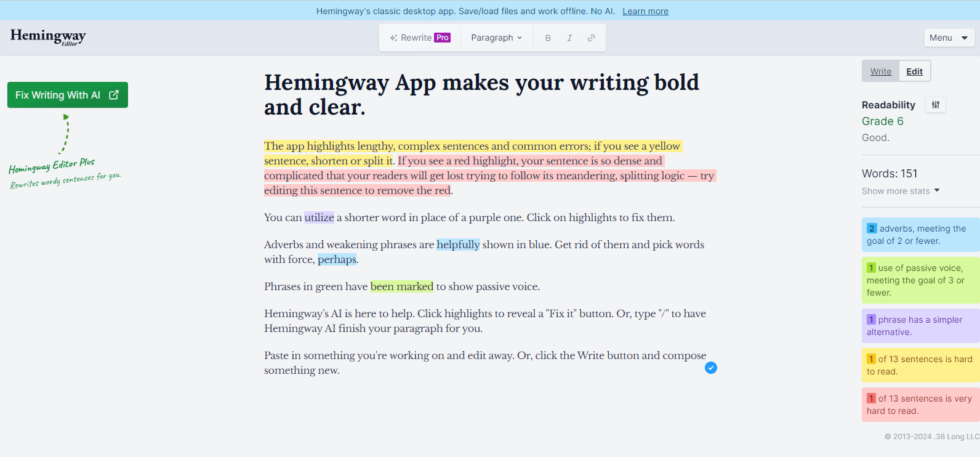Click the paragraph starting Paste in something
980x457 pixels.
point(485,363)
